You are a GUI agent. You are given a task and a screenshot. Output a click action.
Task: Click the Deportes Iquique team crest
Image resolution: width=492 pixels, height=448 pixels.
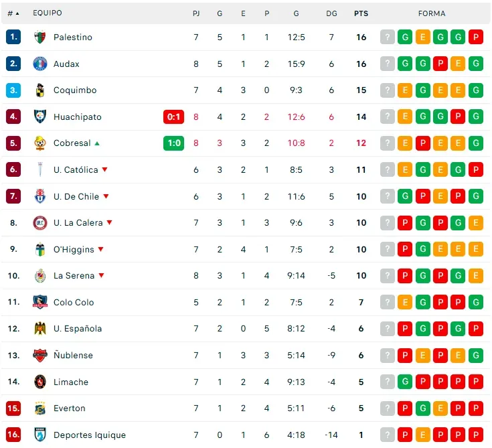pyautogui.click(x=40, y=435)
